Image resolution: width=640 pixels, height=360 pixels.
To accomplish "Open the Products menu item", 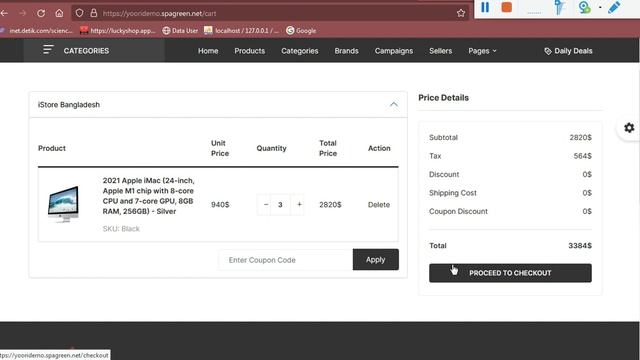I will click(x=249, y=51).
